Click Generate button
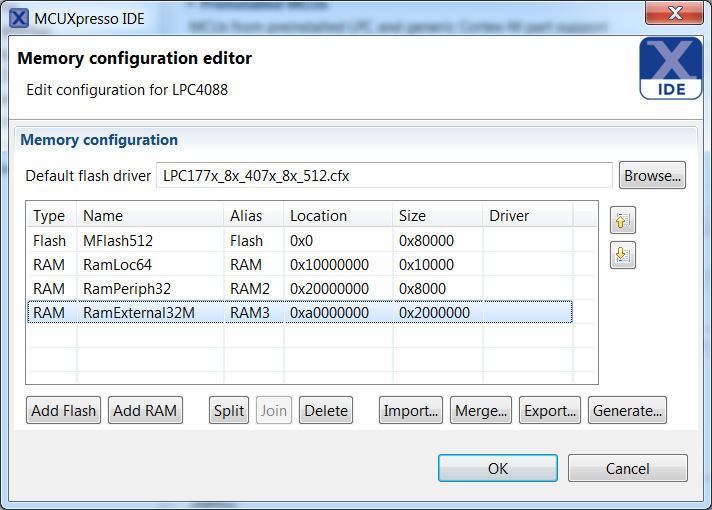The height and width of the screenshot is (510, 712). click(x=627, y=411)
